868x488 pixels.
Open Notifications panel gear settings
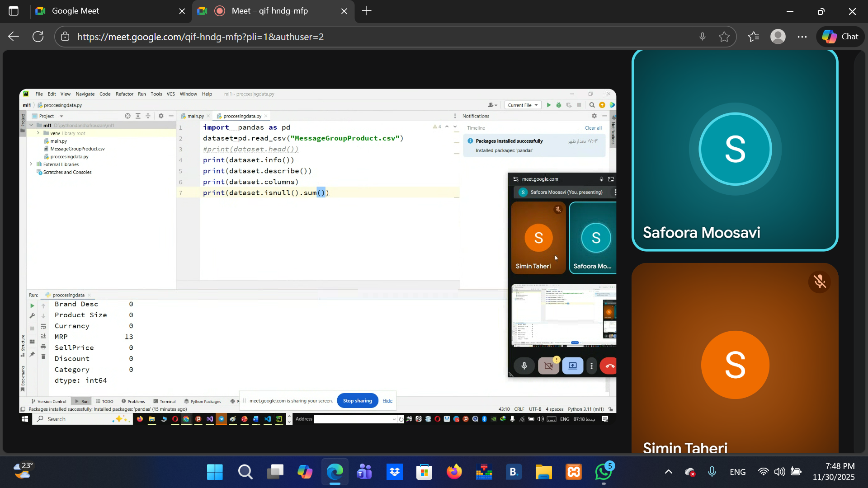tap(594, 116)
